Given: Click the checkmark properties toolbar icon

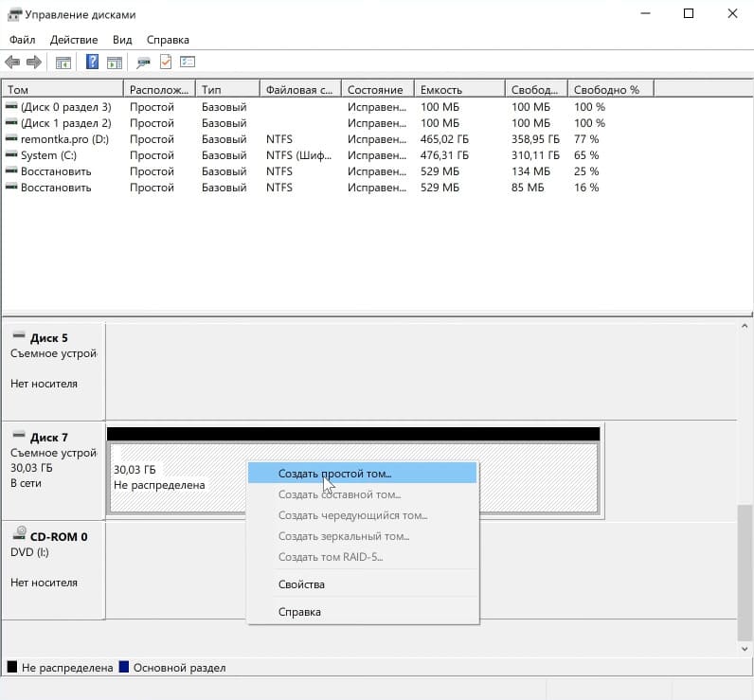Looking at the screenshot, I should [166, 62].
